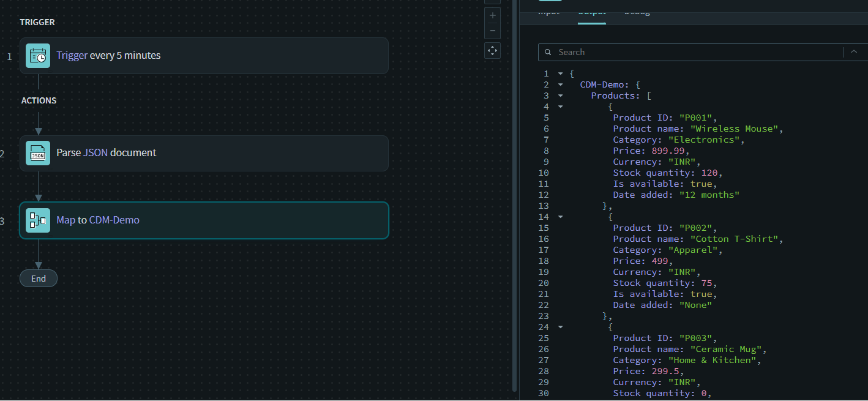
Task: Switch to the Input tab
Action: coord(548,10)
